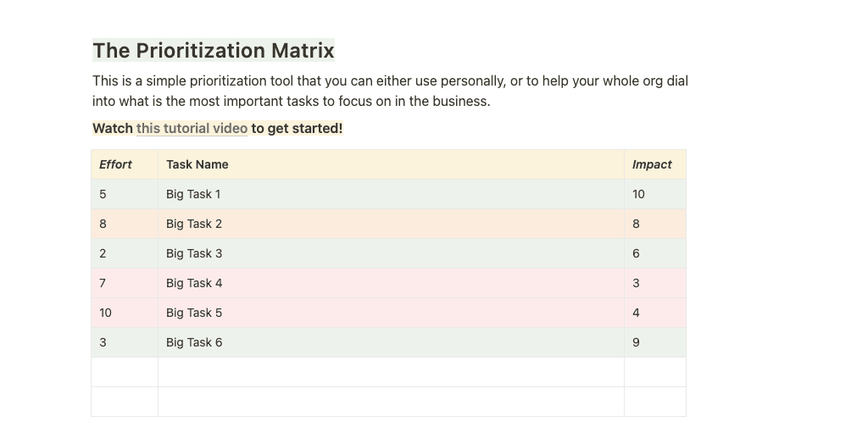Open the tutorial video link
Image resolution: width=868 pixels, height=438 pixels.
coord(192,129)
